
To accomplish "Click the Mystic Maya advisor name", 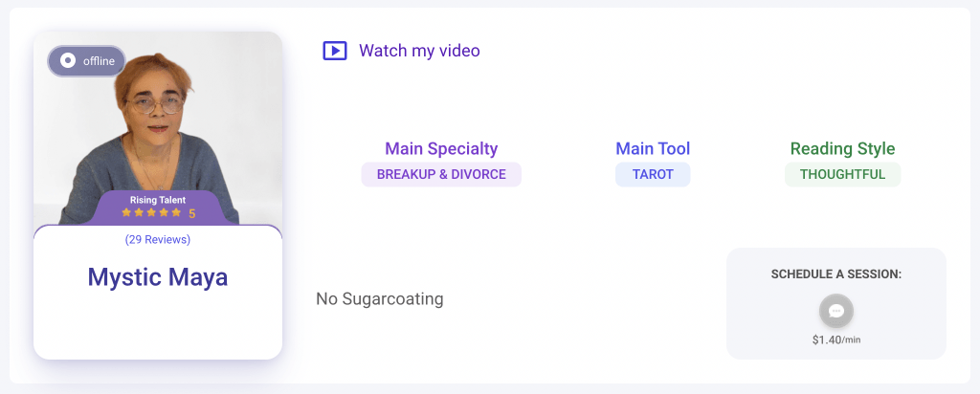I will pyautogui.click(x=158, y=277).
